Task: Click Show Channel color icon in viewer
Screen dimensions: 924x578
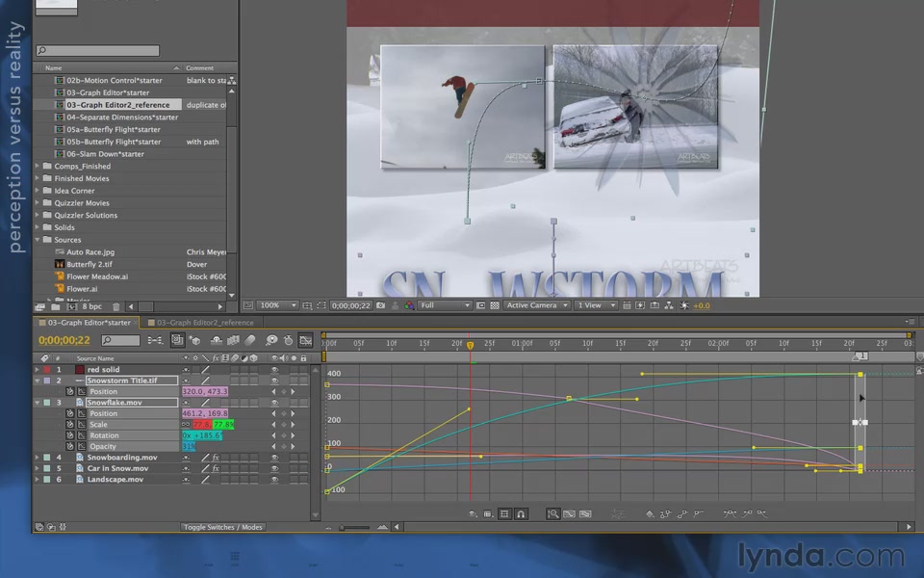Action: (x=409, y=305)
